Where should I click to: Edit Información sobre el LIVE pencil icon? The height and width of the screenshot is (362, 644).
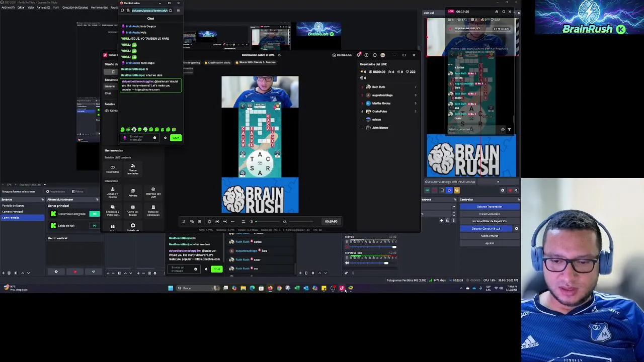point(279,55)
